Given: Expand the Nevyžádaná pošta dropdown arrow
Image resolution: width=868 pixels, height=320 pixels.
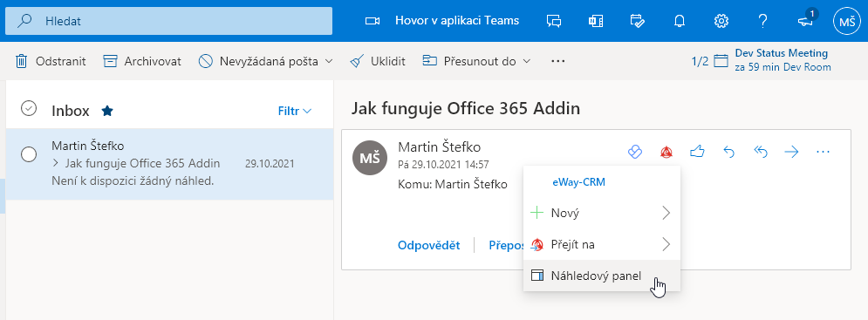Looking at the screenshot, I should coord(329,61).
